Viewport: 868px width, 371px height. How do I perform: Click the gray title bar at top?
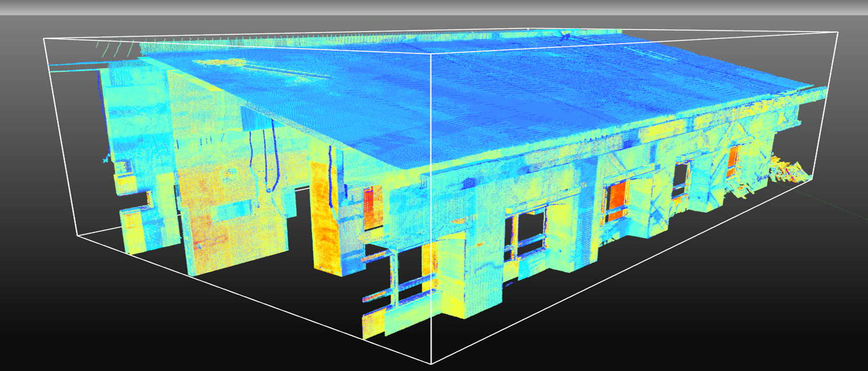tap(434, 7)
